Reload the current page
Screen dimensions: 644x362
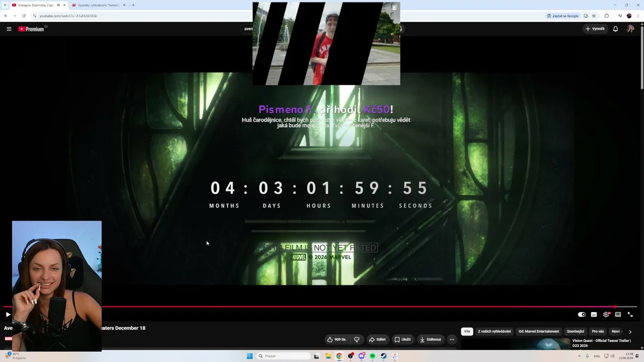24,16
